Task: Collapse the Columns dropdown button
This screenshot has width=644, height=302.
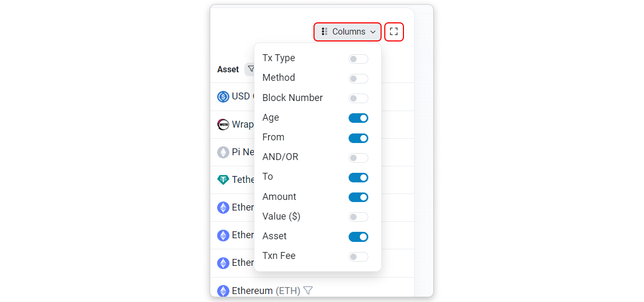Action: tap(347, 32)
